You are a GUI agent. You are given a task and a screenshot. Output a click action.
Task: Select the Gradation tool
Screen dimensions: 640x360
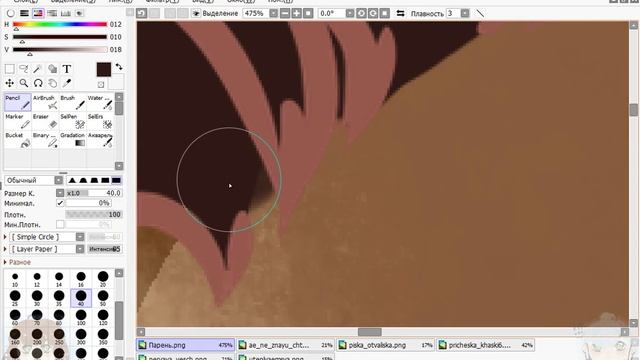[x=73, y=140]
